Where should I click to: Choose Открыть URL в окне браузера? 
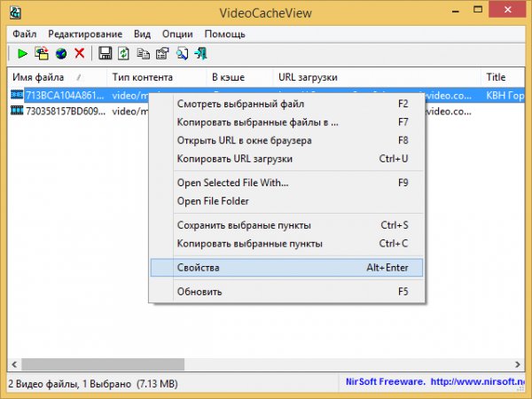pos(286,140)
